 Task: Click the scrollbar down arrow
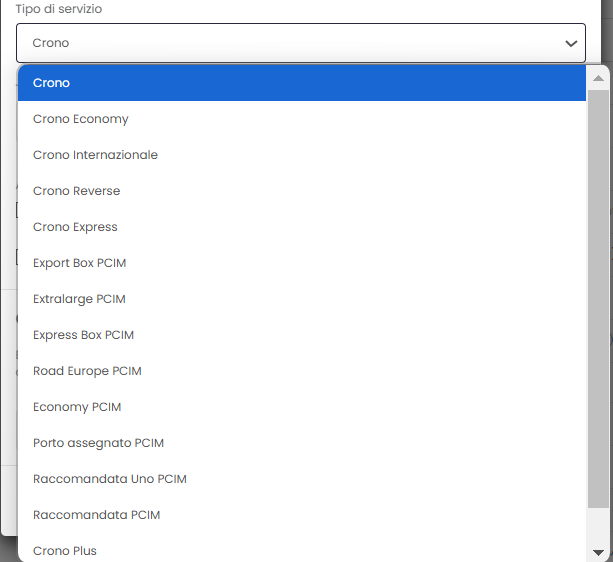[x=598, y=552]
